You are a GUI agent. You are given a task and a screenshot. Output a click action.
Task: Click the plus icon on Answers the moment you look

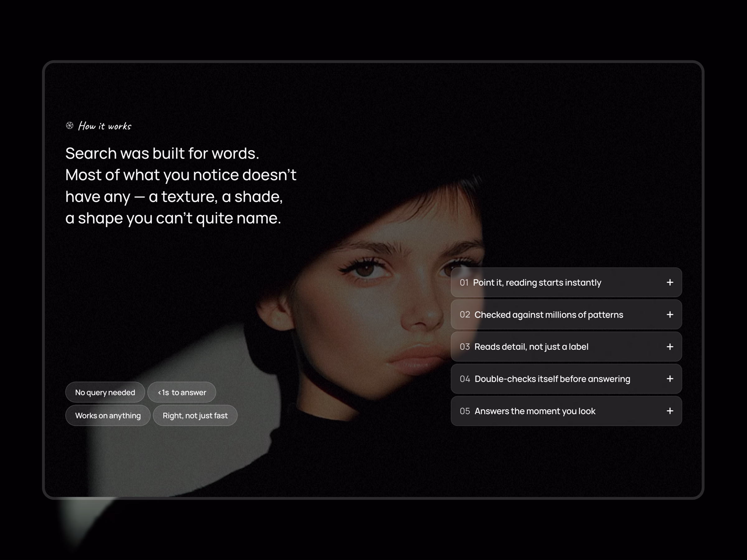click(x=670, y=411)
